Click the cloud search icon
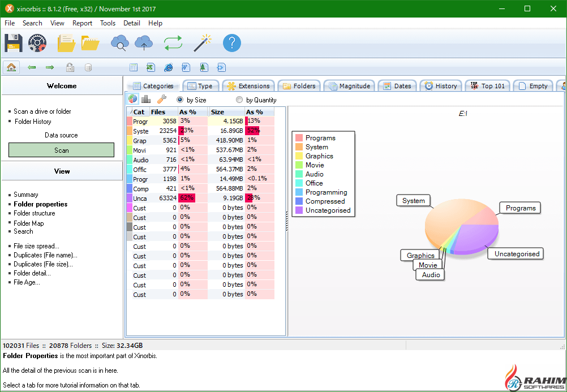The height and width of the screenshot is (392, 567). tap(119, 43)
